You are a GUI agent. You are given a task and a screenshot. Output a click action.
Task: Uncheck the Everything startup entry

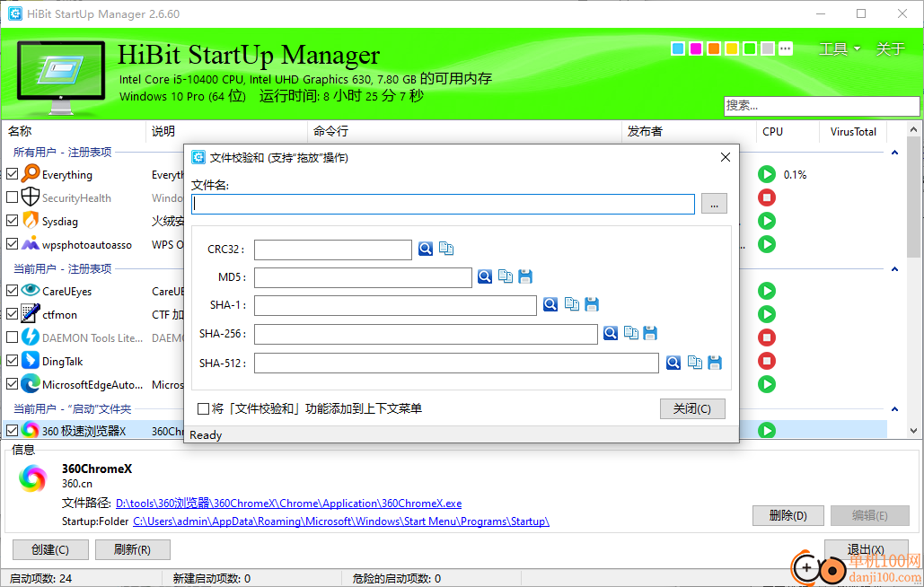click(12, 174)
